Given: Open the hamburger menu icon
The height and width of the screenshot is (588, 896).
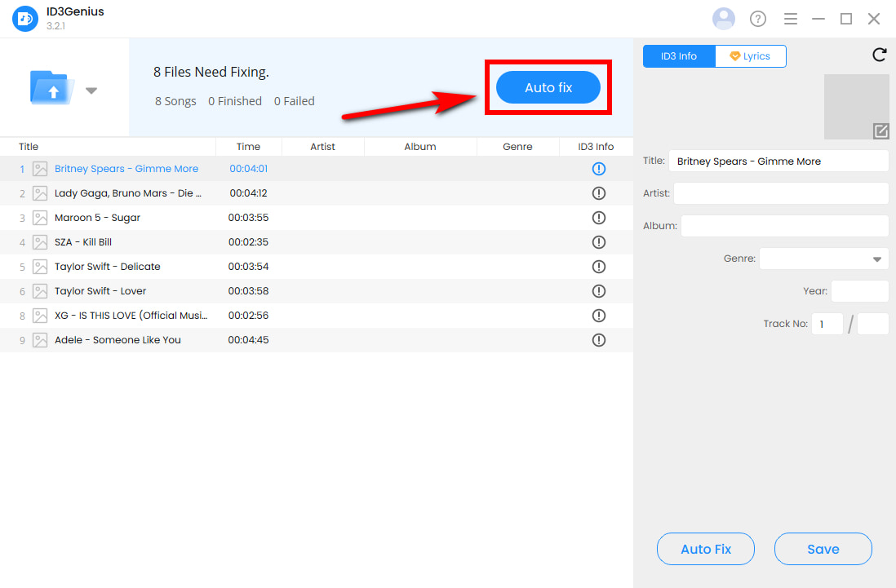Looking at the screenshot, I should 790,19.
